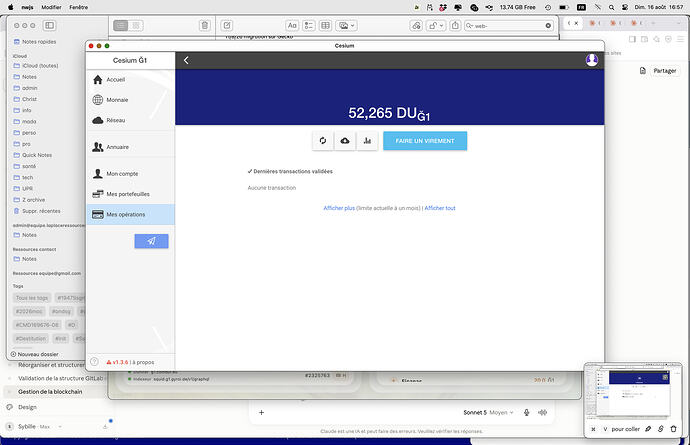Click the Afficher tout link

440,208
